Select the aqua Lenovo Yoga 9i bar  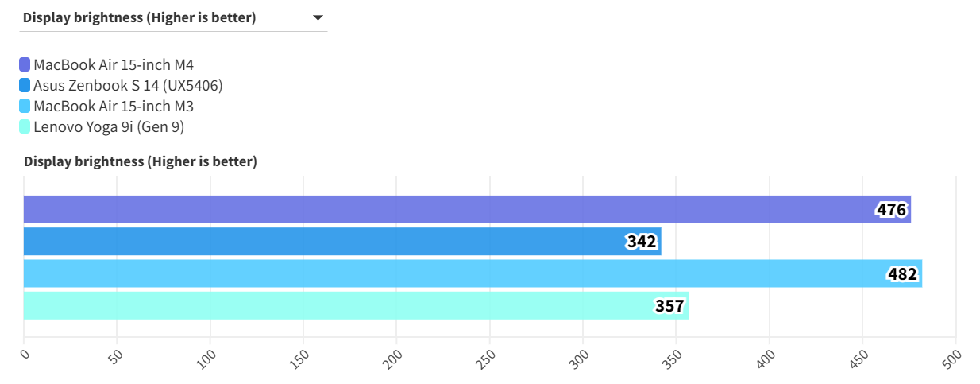[x=334, y=305]
